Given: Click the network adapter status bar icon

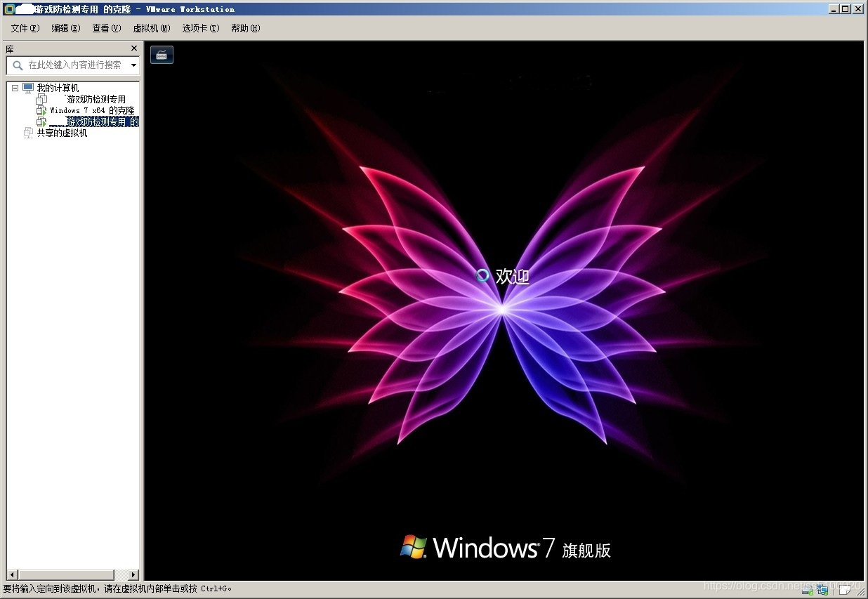Looking at the screenshot, I should tap(822, 590).
